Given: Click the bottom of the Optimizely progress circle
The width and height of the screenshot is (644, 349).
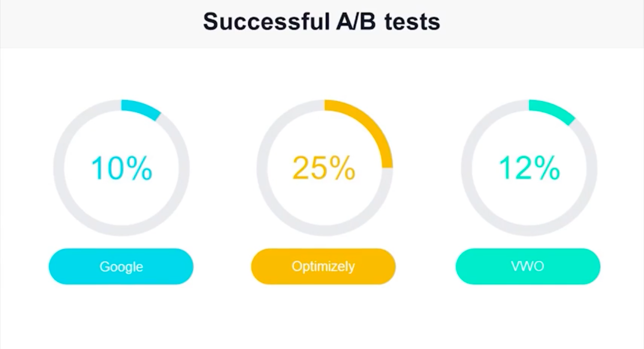Looking at the screenshot, I should pyautogui.click(x=325, y=231).
